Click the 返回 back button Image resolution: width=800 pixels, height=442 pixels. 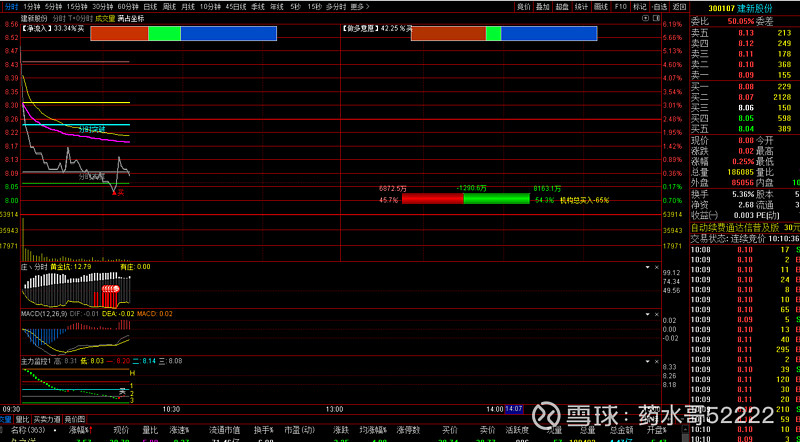coord(678,7)
